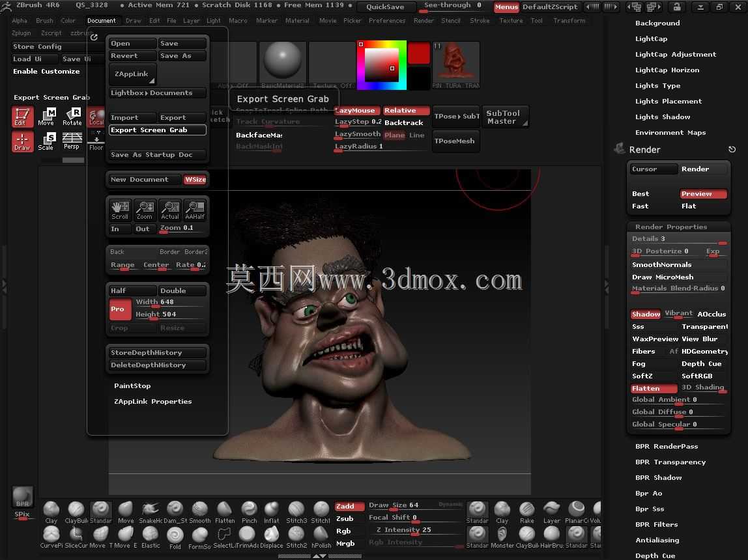Image resolution: width=748 pixels, height=560 pixels.
Task: Open the Brush menu
Action: (x=44, y=20)
